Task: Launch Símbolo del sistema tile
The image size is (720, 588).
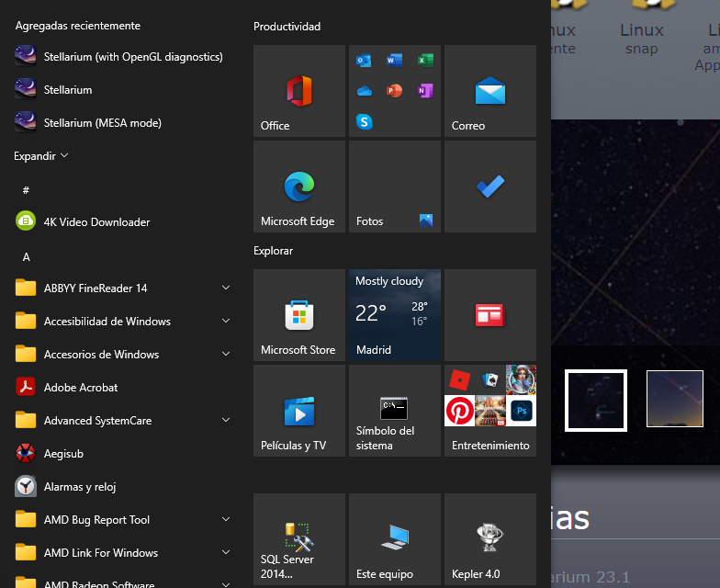Action: click(x=395, y=411)
